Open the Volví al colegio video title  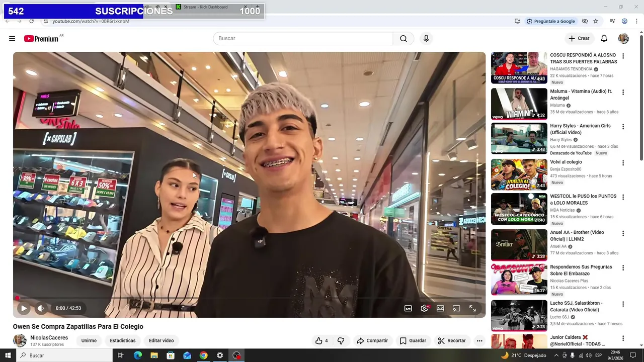pos(566,162)
